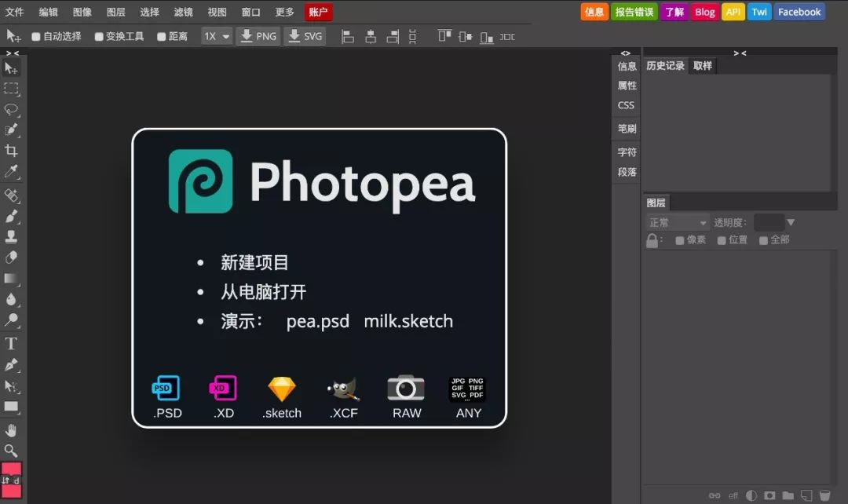Toggle the 全部 lock all checkbox
This screenshot has width=848, height=504.
764,241
